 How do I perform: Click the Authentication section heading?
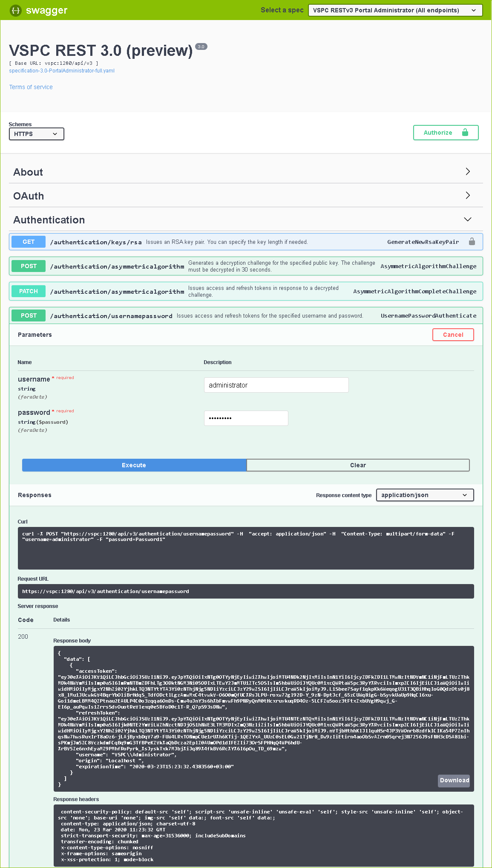49,220
